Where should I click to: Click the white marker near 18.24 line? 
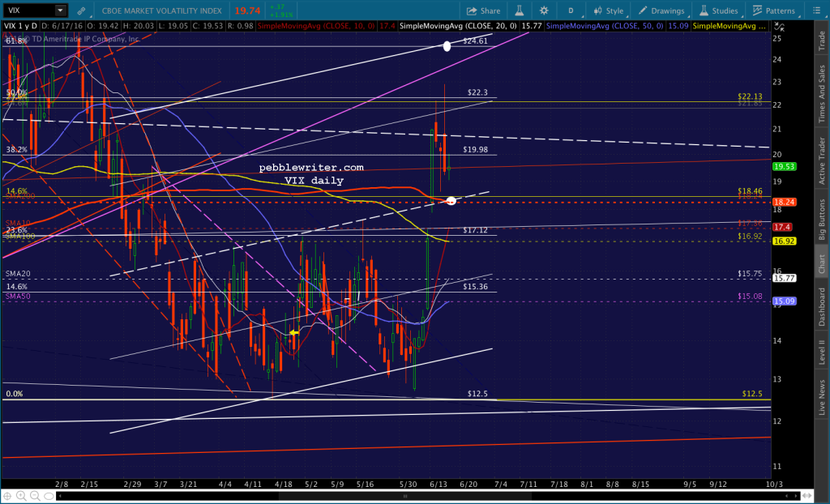451,201
